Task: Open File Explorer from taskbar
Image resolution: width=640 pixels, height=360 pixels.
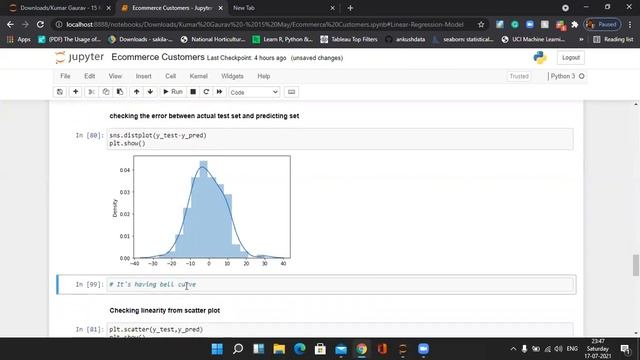Action: click(x=279, y=349)
